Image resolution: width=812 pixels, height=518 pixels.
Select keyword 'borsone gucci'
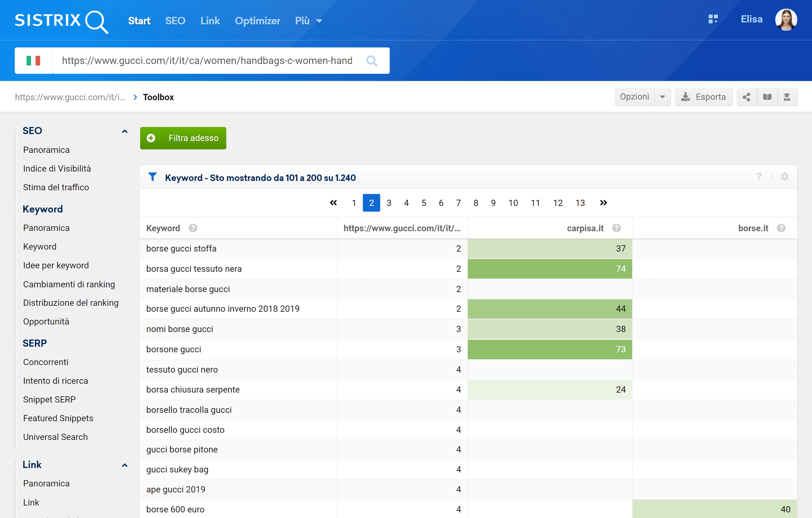tap(174, 349)
